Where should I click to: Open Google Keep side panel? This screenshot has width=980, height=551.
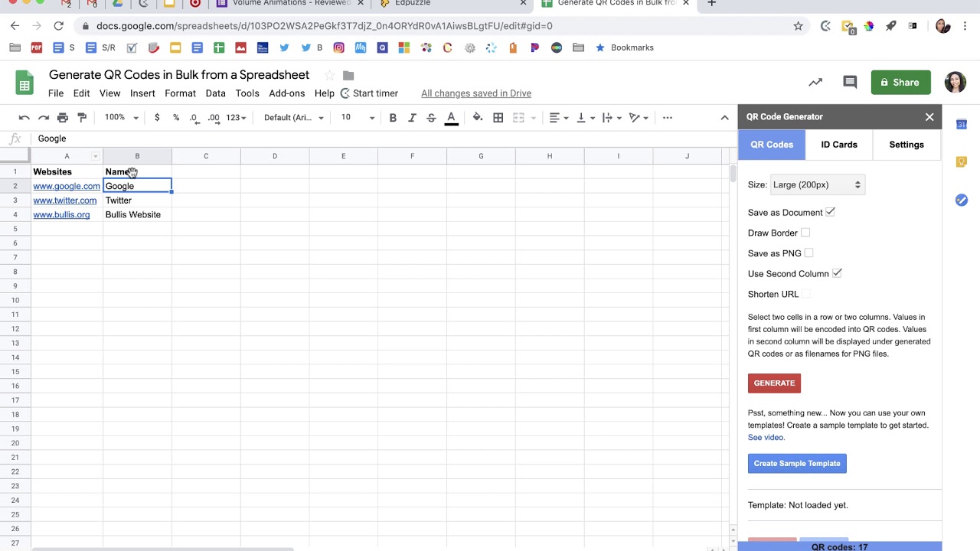962,162
